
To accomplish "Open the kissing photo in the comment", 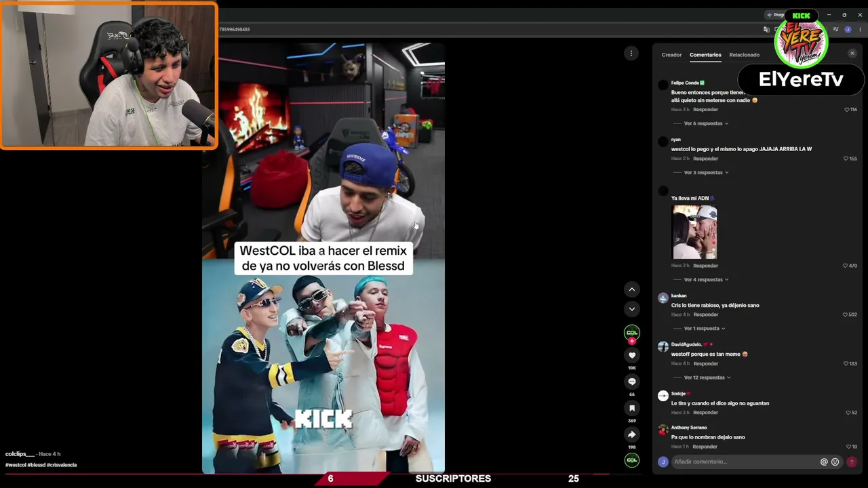I will [694, 232].
